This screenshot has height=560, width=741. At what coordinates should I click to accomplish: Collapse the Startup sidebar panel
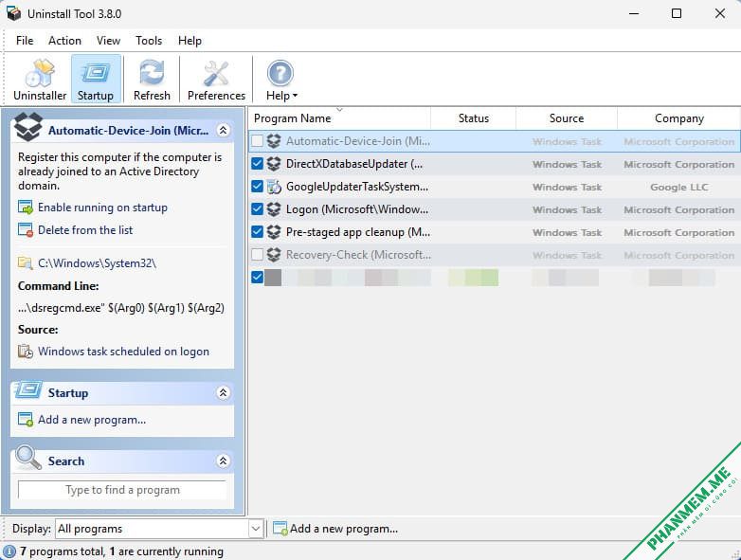223,392
